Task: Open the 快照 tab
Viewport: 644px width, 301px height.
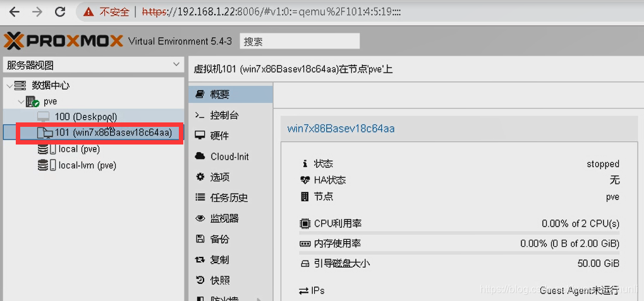Action: tap(231, 281)
